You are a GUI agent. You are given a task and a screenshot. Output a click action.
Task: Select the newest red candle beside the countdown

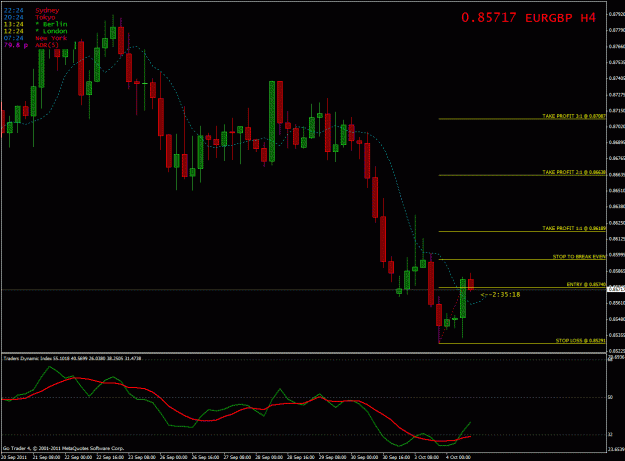click(x=471, y=284)
